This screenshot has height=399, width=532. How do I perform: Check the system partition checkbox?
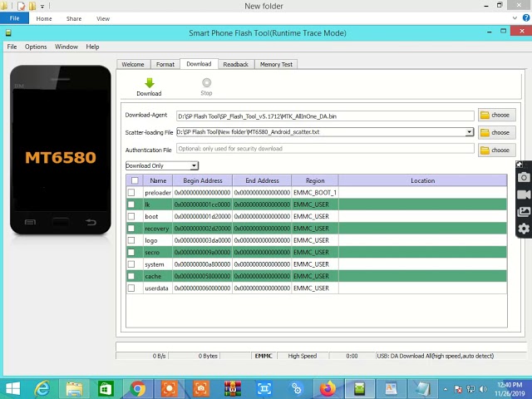click(x=131, y=264)
